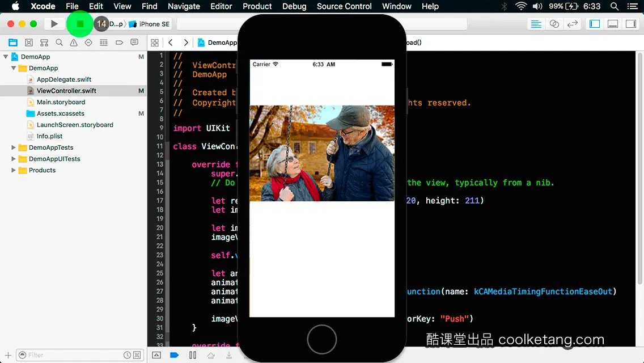Screen dimensions: 644x363
Task: Click the import UIKit code line
Action: [x=201, y=128]
